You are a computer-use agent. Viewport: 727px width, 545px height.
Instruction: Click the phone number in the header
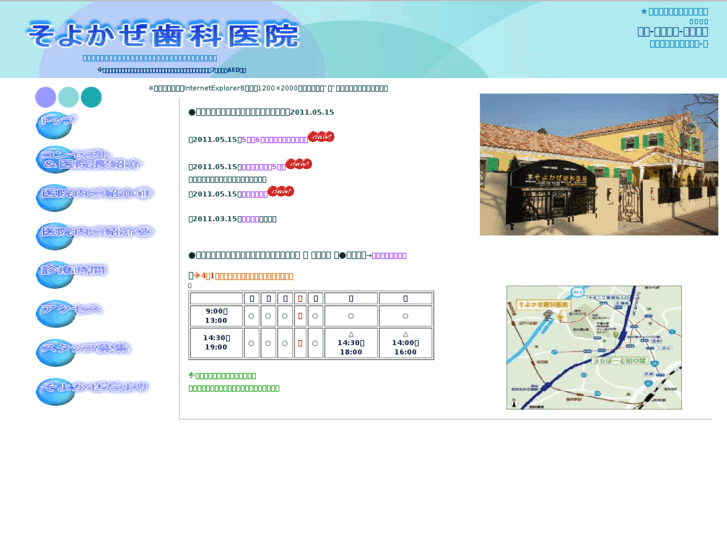click(672, 32)
